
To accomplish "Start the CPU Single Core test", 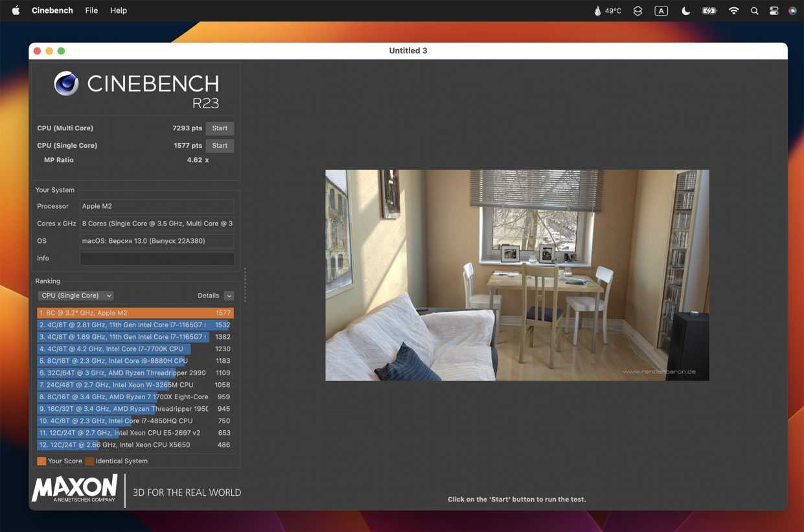I will pos(220,146).
